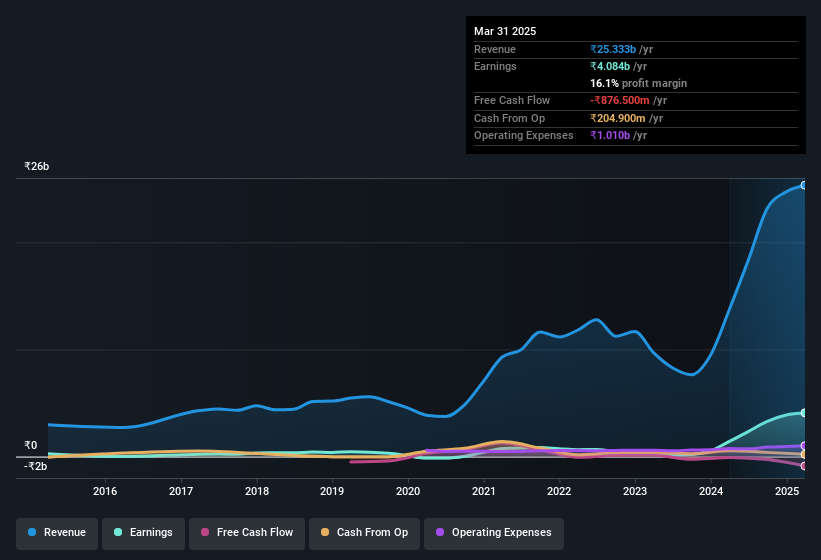Click the Cash From Op label in tooltip
Screen dimensions: 821x560
(x=509, y=118)
